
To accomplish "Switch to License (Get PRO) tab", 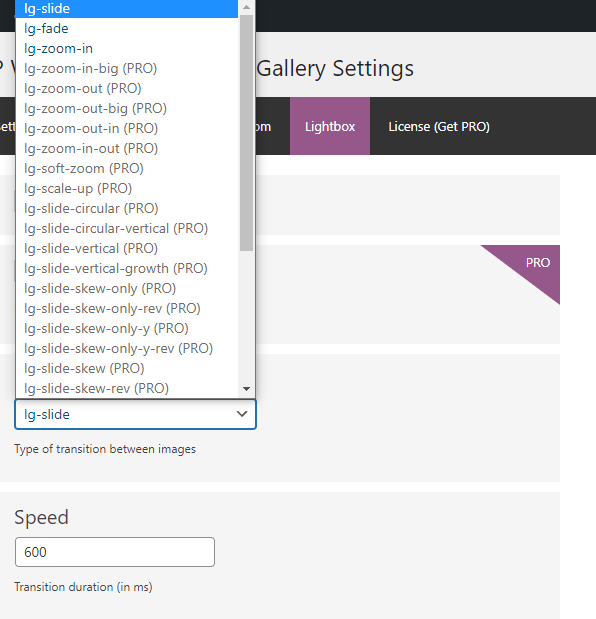I will [439, 126].
